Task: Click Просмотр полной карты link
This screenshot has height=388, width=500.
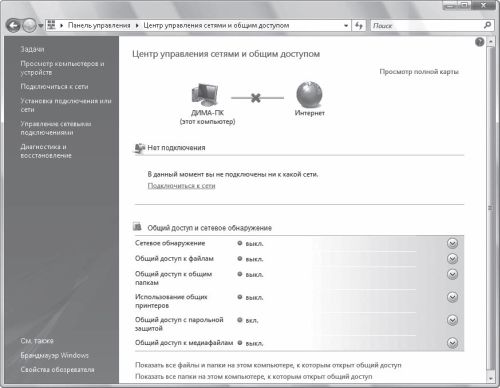Action: [x=419, y=72]
